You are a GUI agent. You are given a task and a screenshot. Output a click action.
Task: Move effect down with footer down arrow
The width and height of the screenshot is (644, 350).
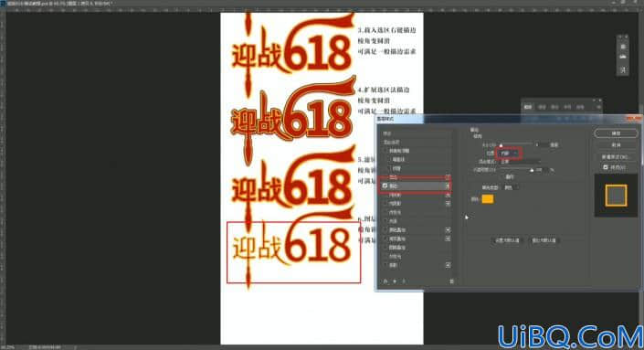[404, 281]
